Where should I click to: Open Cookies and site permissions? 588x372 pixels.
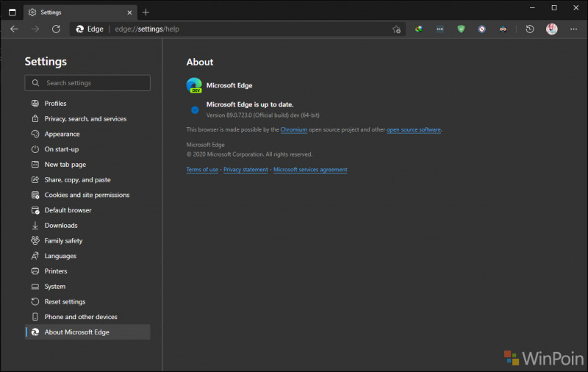tap(87, 195)
